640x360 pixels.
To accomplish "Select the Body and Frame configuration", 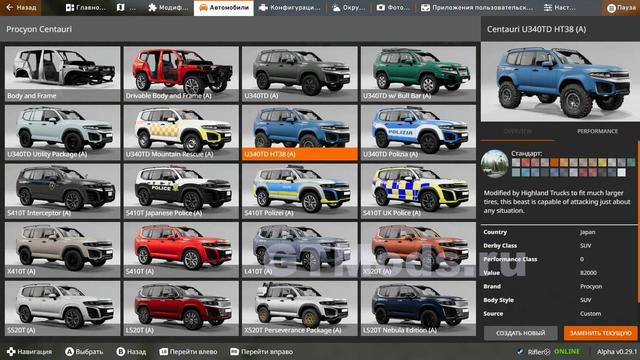I will (62, 73).
